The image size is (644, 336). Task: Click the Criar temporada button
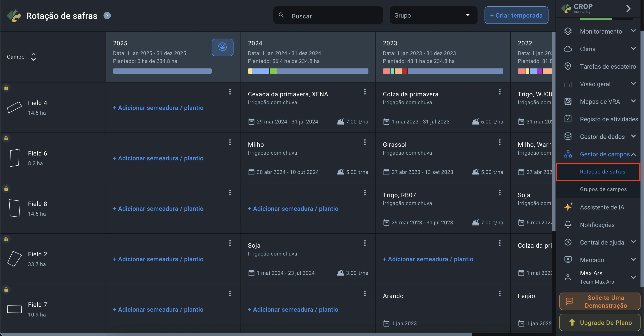(516, 15)
